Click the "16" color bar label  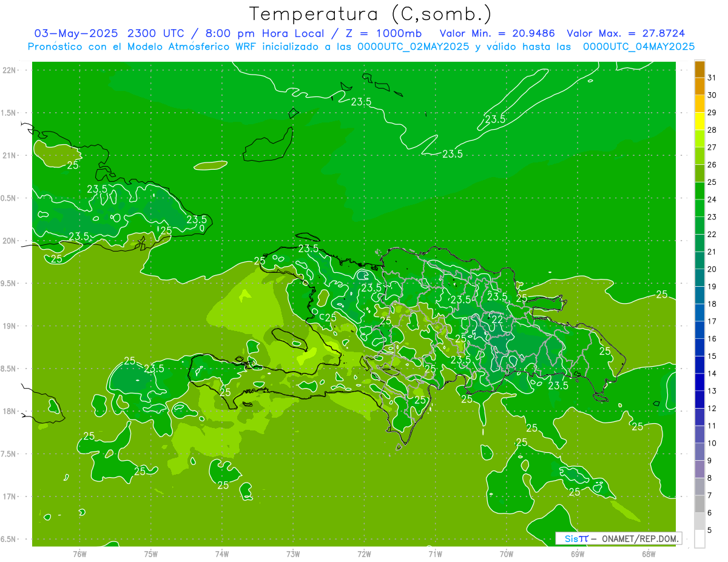tap(712, 339)
